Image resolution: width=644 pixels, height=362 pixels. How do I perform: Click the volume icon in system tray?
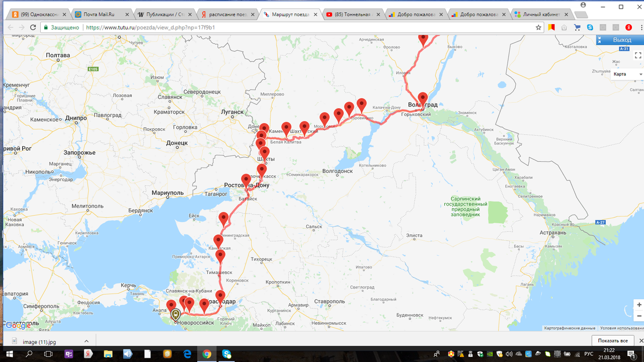coord(509,353)
